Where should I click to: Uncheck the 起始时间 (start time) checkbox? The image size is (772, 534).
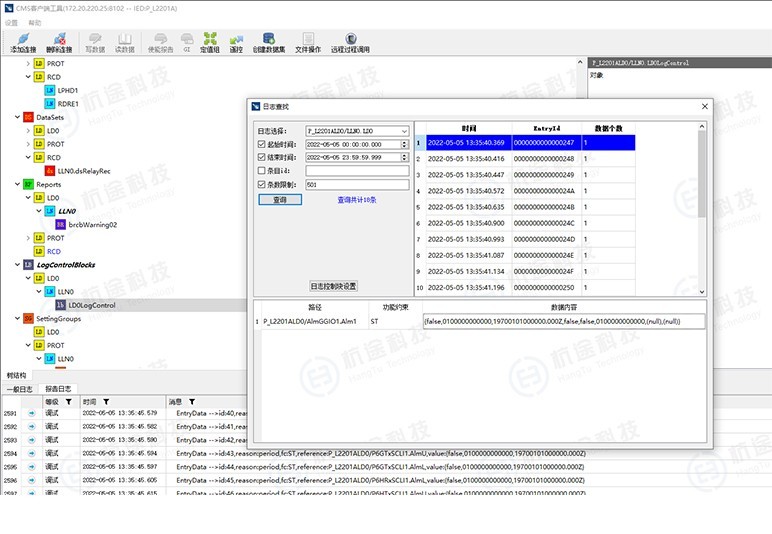[x=261, y=144]
